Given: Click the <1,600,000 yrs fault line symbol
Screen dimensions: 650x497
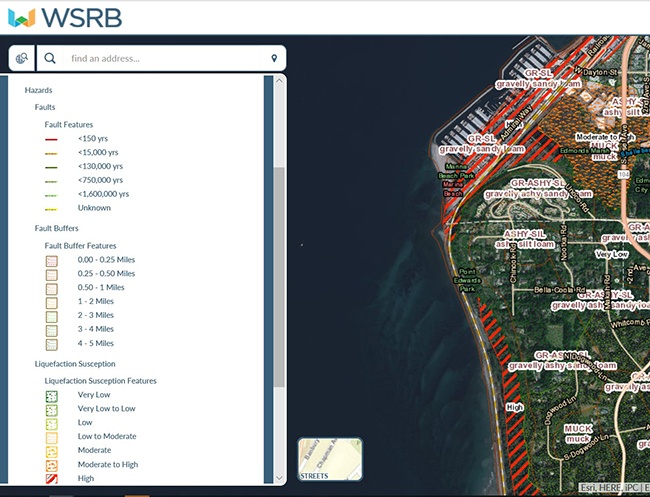Looking at the screenshot, I should pos(51,195).
